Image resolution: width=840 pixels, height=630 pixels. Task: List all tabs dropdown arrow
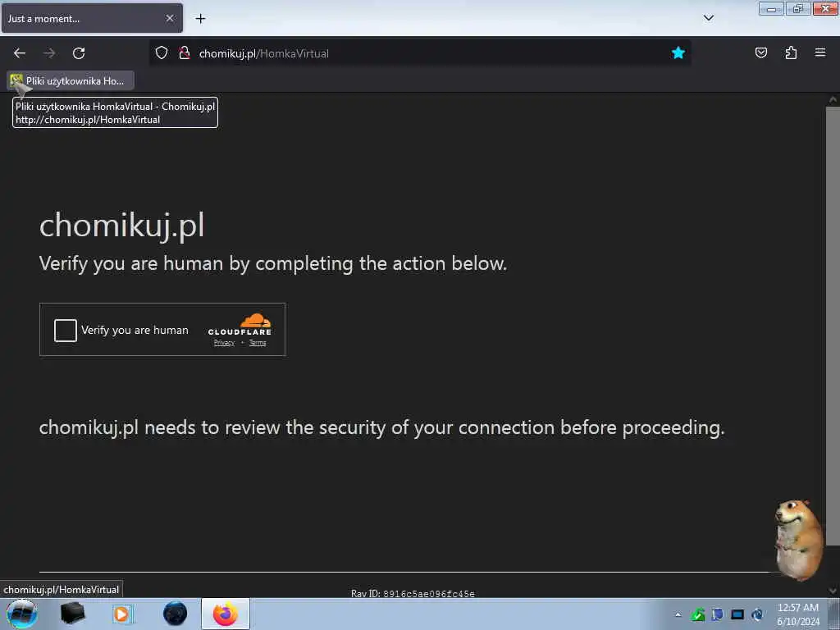pos(709,18)
